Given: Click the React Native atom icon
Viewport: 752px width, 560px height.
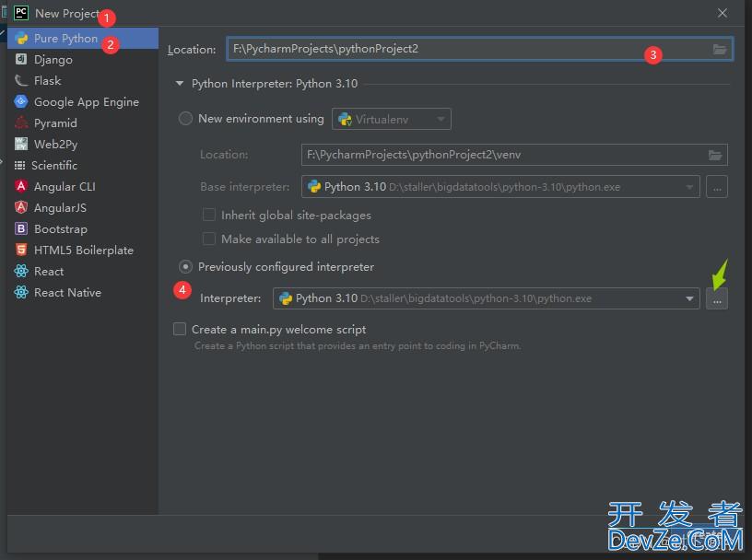Looking at the screenshot, I should [x=21, y=292].
